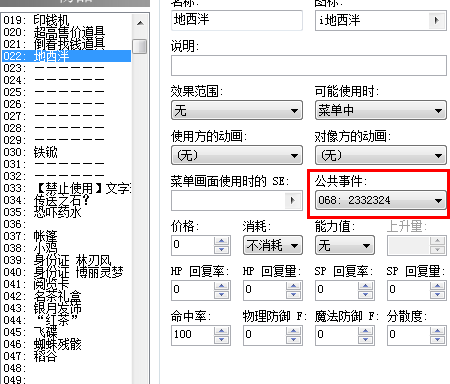Select item 021: 倒着找钱道具
The height and width of the screenshot is (384, 450).
[x=67, y=44]
